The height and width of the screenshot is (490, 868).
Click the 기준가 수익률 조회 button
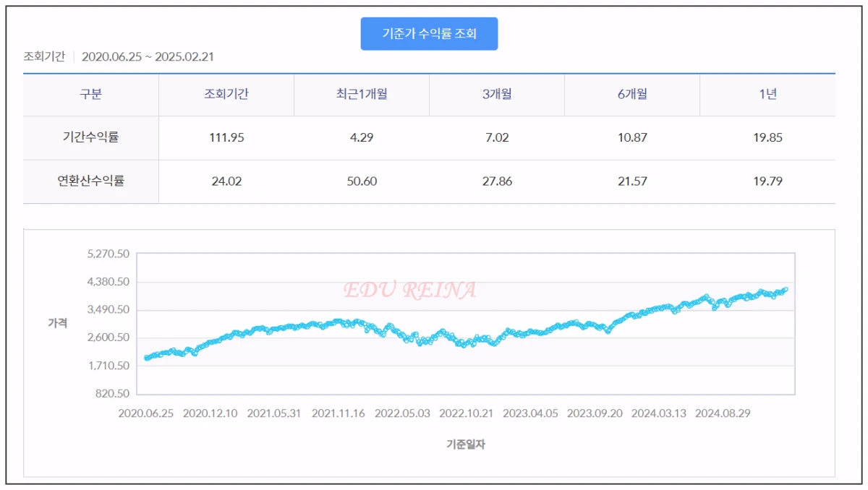coord(430,33)
